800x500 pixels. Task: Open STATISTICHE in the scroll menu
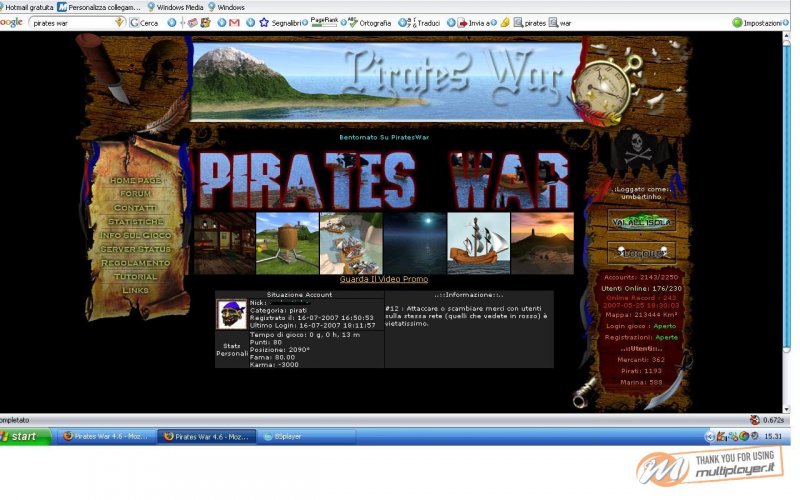(135, 221)
